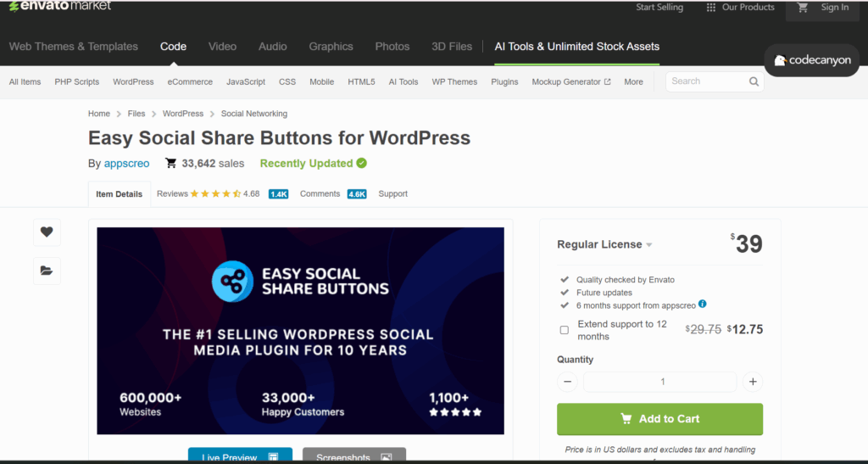The height and width of the screenshot is (464, 868).
Task: Open Mockup Generator external link
Action: [x=571, y=82]
